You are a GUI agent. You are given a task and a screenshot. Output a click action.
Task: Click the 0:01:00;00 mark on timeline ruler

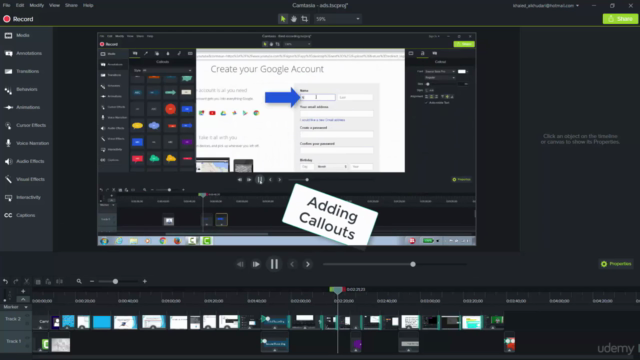[x=171, y=301]
